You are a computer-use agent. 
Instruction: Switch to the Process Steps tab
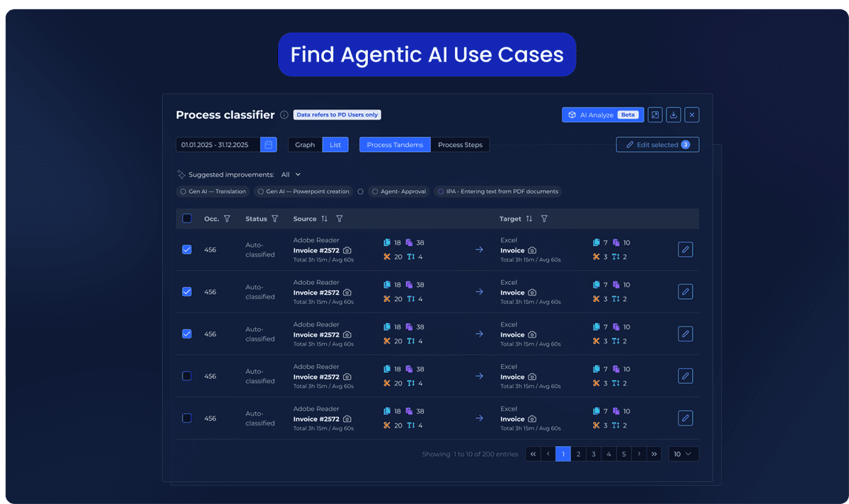click(x=460, y=145)
